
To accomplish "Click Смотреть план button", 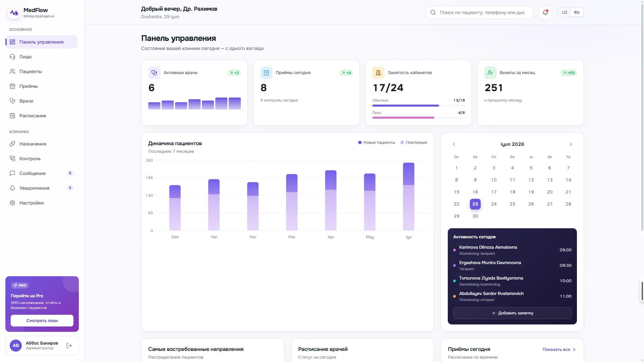I will (x=42, y=320).
